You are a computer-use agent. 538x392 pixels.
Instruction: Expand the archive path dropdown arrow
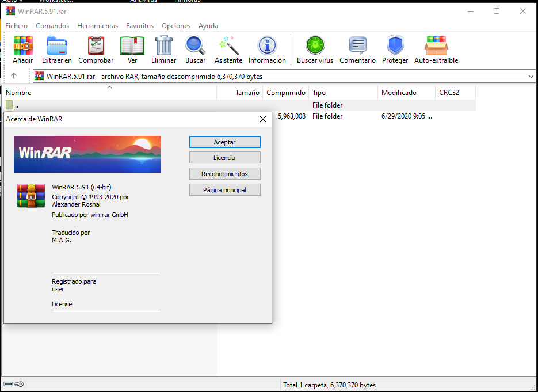(x=531, y=76)
